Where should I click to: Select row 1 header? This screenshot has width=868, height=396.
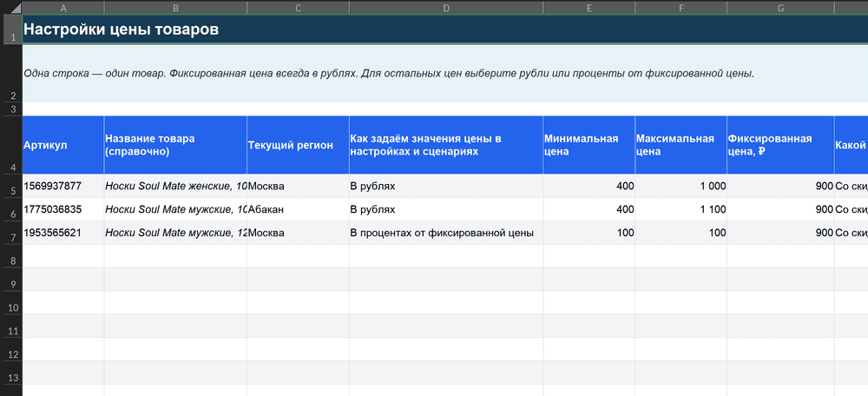(11, 30)
